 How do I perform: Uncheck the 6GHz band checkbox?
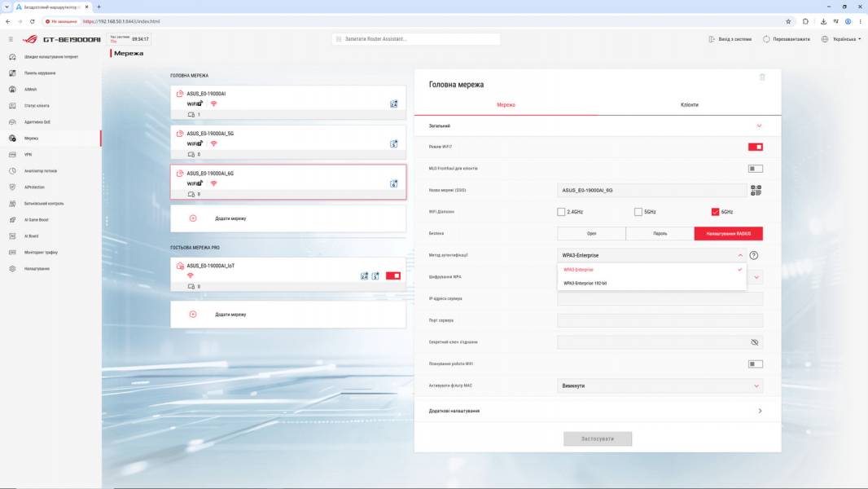click(715, 212)
